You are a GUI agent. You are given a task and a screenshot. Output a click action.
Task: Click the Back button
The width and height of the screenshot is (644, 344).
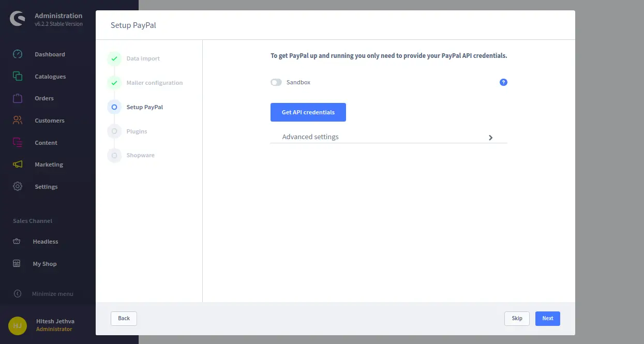pyautogui.click(x=124, y=318)
